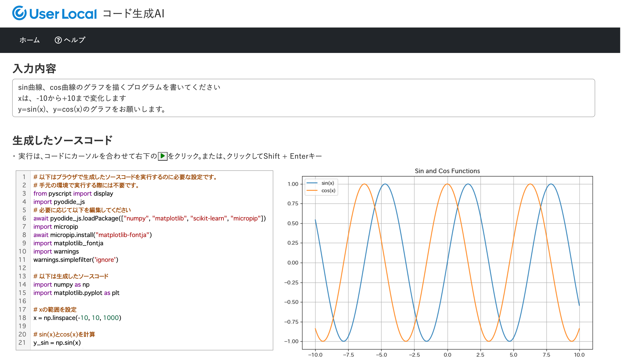
Task: Click the # xの範囲を設定 comment line
Action: click(55, 310)
